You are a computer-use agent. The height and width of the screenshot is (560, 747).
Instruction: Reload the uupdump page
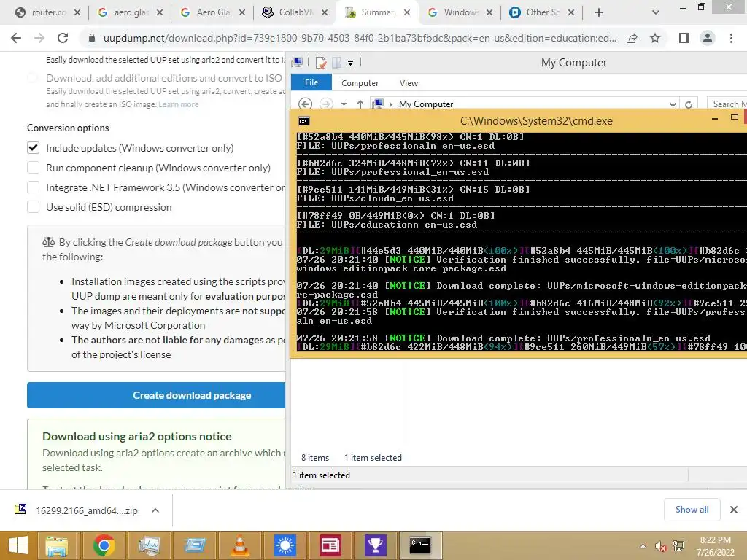(x=63, y=38)
